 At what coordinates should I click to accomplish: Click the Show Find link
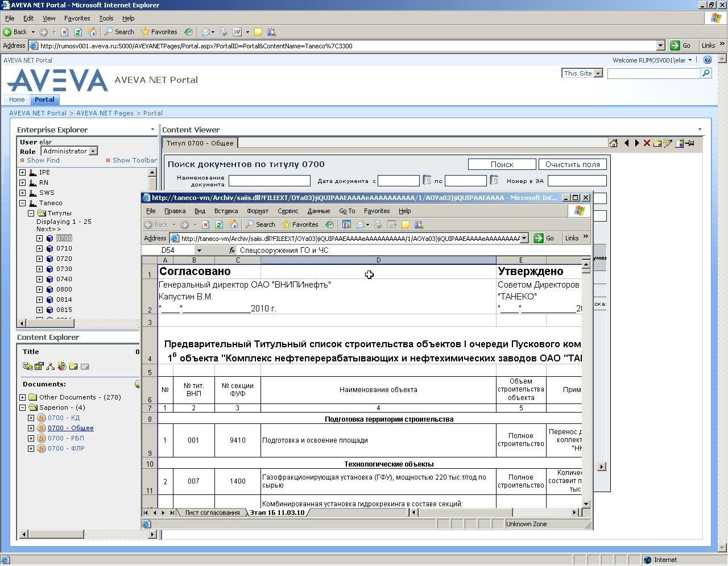tap(43, 160)
